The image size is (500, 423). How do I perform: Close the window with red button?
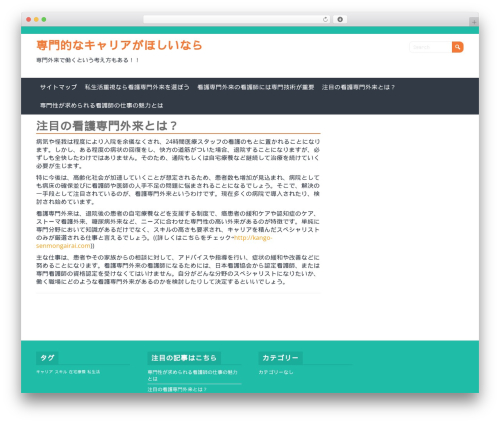tap(29, 19)
